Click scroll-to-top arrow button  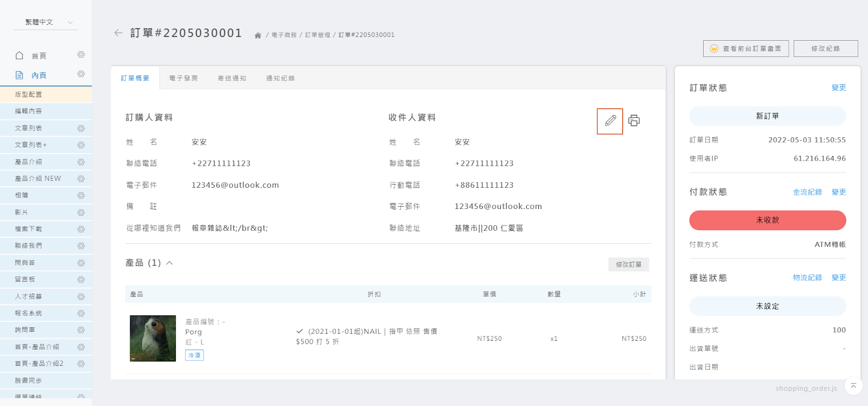853,386
